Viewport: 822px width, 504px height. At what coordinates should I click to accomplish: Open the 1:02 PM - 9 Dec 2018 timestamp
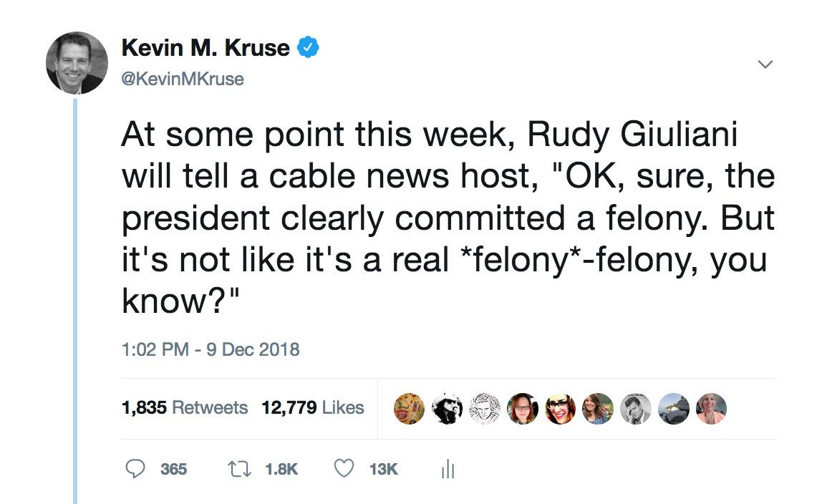tap(211, 350)
